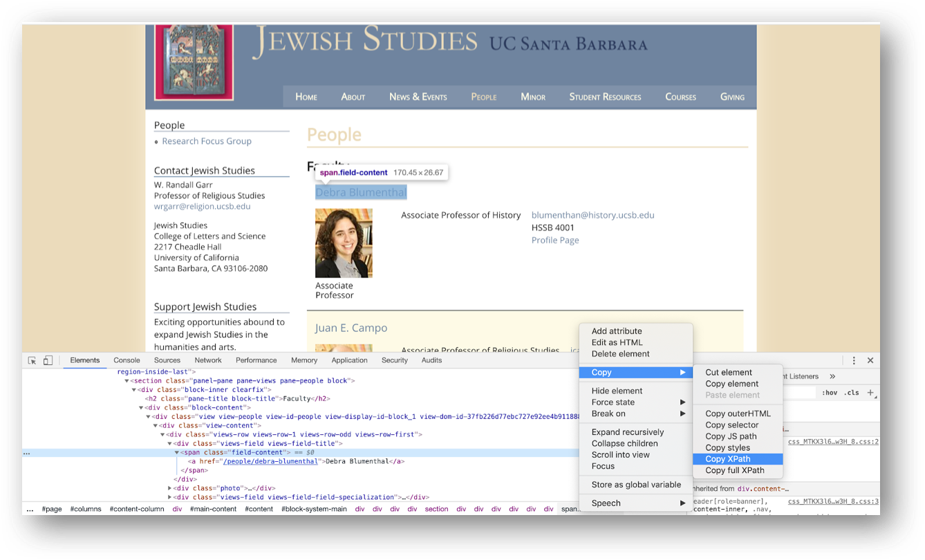Open DevTools three-dot customize menu
Viewport: 925px width, 560px height.
(x=854, y=360)
